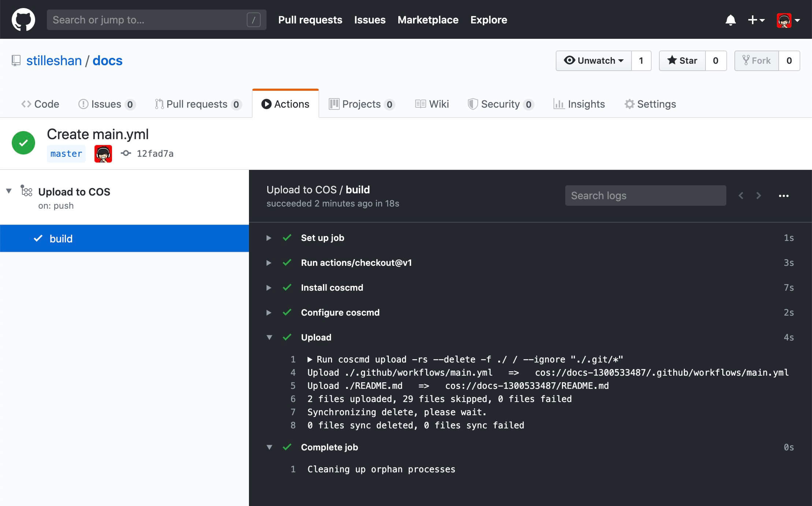Click the green check on Configure coscmd

[287, 312]
